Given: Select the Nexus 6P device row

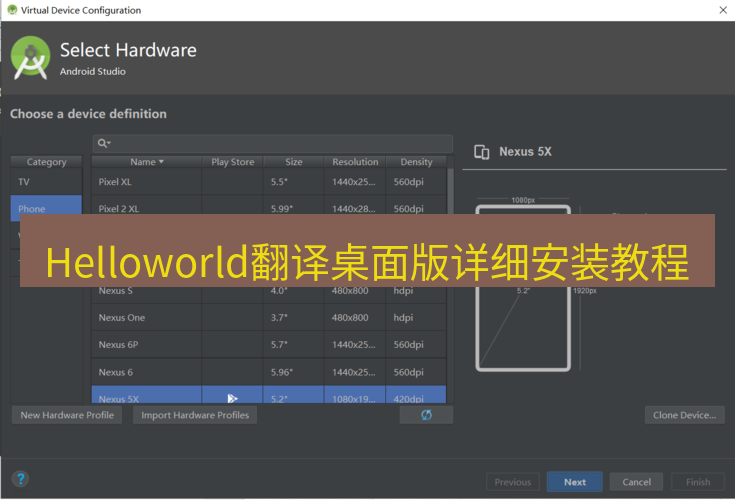Looking at the screenshot, I should 269,344.
